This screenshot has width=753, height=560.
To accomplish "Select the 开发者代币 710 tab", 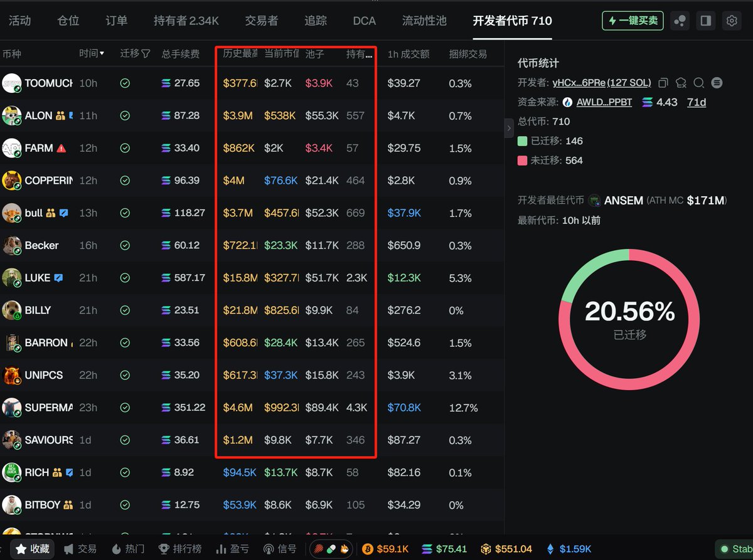I will tap(513, 21).
